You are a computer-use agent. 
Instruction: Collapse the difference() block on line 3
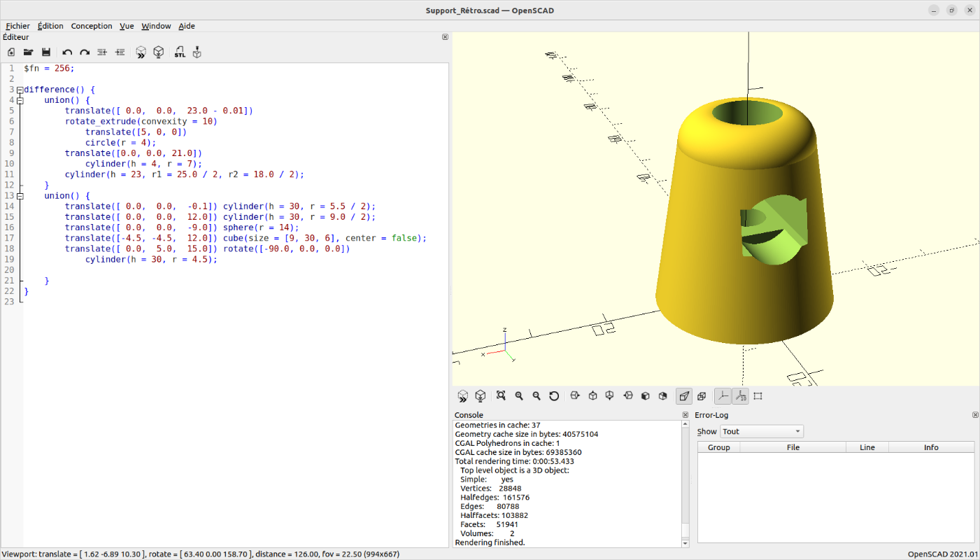(x=20, y=90)
